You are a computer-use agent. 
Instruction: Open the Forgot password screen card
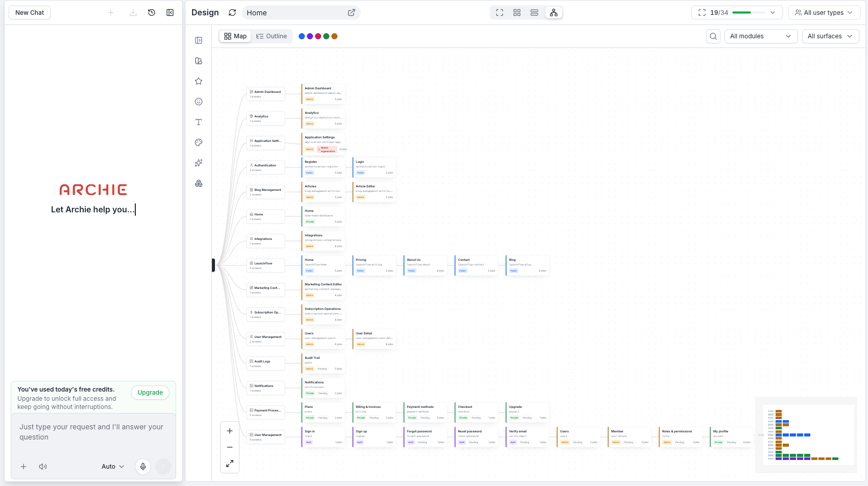click(x=425, y=437)
